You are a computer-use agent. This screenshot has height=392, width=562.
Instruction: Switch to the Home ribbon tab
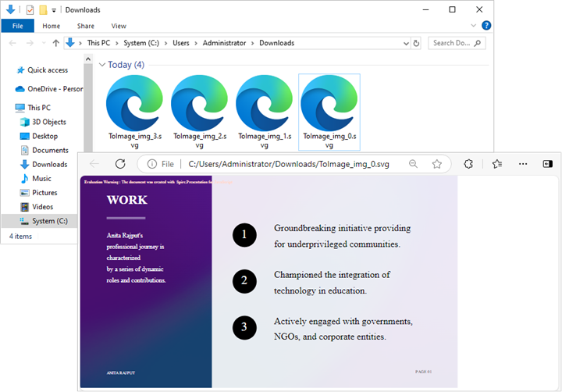(x=52, y=26)
